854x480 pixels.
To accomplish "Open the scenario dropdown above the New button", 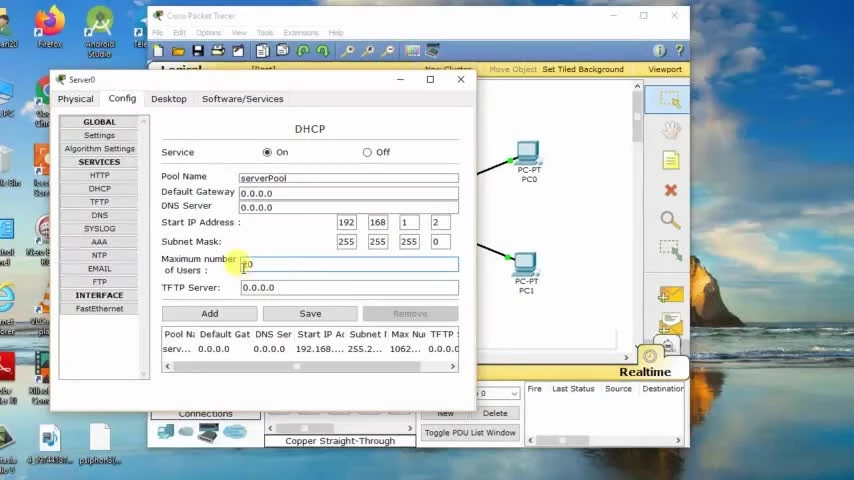I will 498,393.
